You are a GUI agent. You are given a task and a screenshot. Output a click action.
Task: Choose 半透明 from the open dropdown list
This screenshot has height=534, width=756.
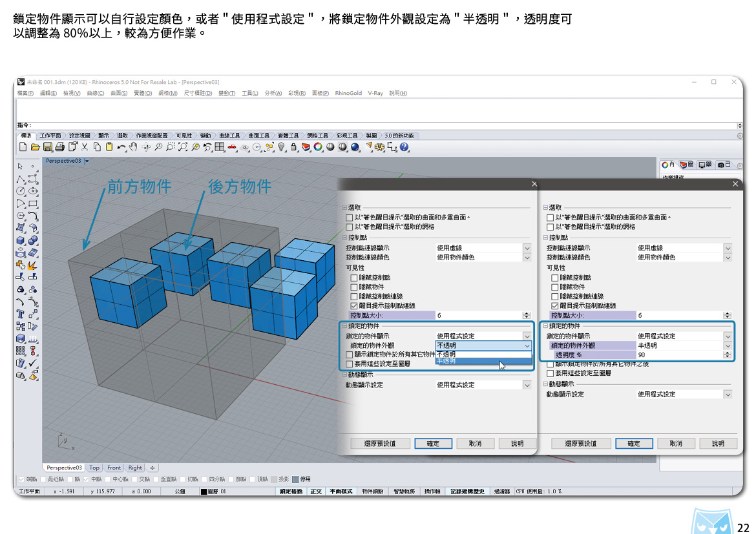[x=483, y=361]
